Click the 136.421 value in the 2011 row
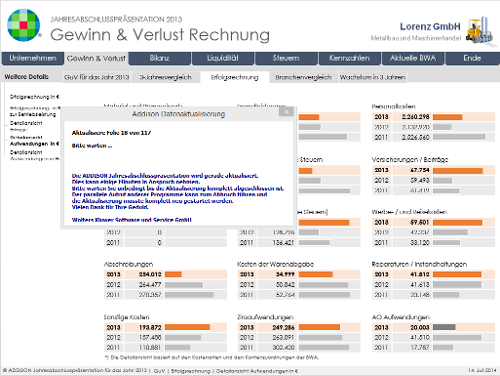Screen dimensions: 500x376 (284, 243)
